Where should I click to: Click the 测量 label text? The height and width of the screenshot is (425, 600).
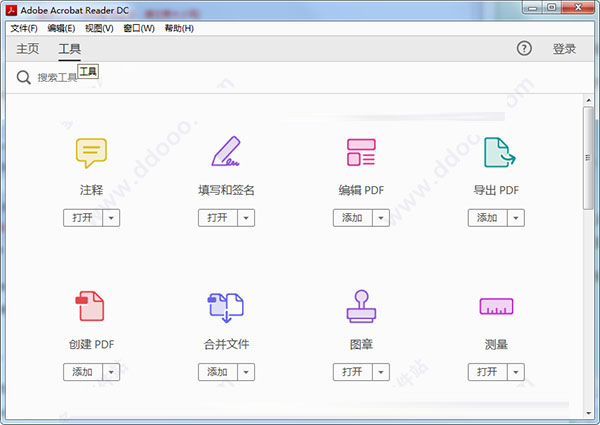[x=496, y=344]
